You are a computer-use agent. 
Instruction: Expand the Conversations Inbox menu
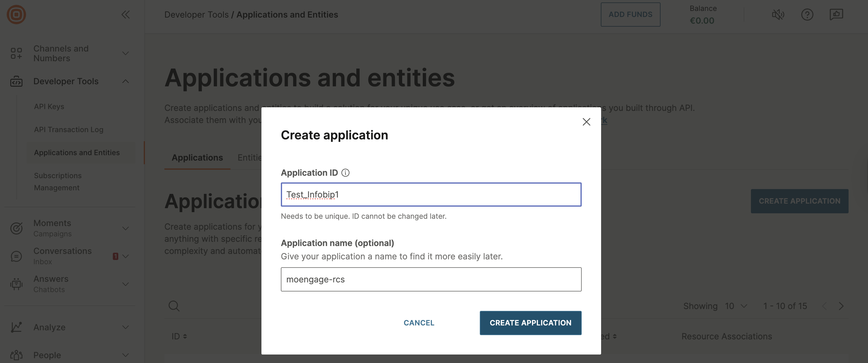pos(125,256)
